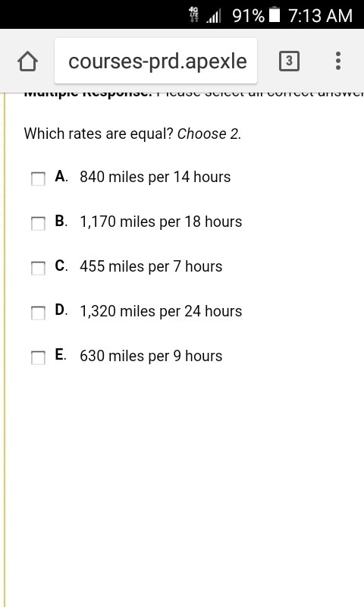Tap the 91% battery percentage
364x607 pixels.
(248, 16)
